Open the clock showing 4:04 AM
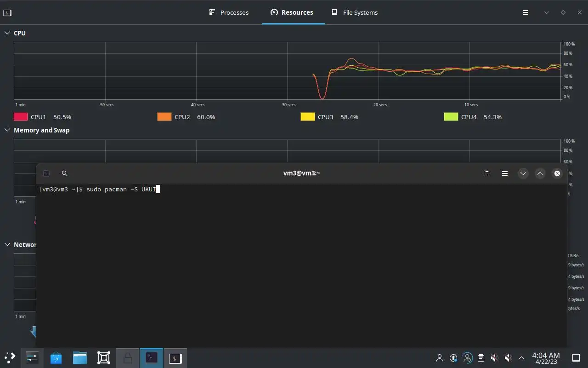 [546, 358]
